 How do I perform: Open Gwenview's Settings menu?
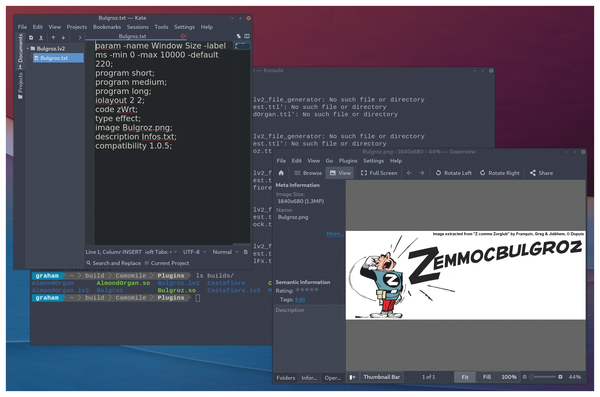coord(373,161)
